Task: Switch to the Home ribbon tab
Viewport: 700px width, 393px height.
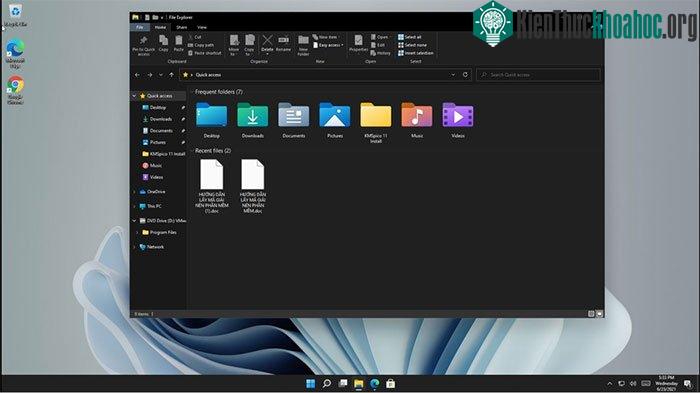Action: click(160, 27)
